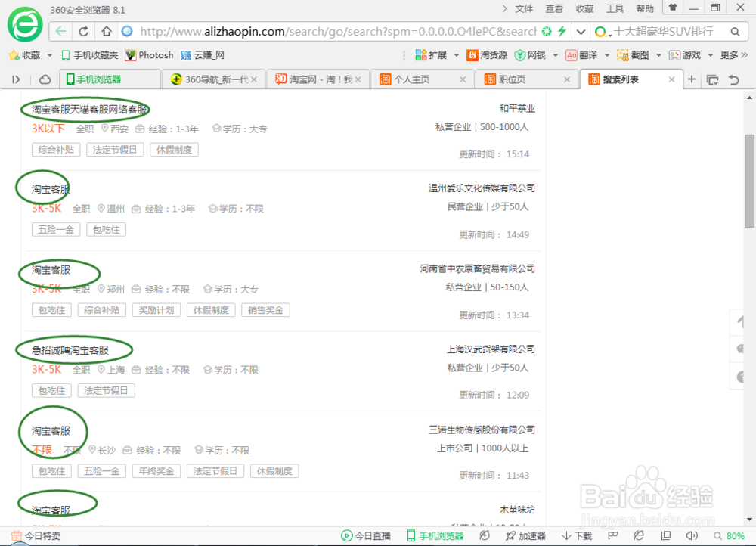Open the 文件 menu
This screenshot has height=546, width=756.
[524, 8]
